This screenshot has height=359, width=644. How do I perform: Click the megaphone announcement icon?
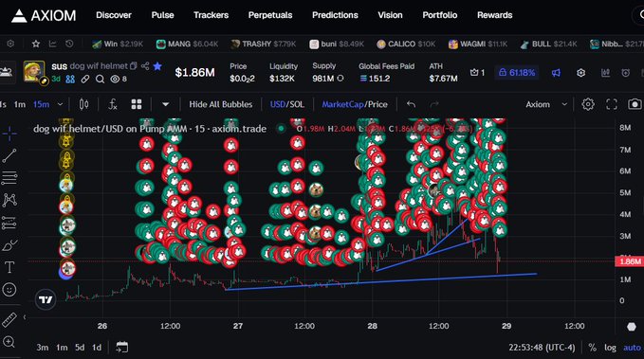[556, 73]
